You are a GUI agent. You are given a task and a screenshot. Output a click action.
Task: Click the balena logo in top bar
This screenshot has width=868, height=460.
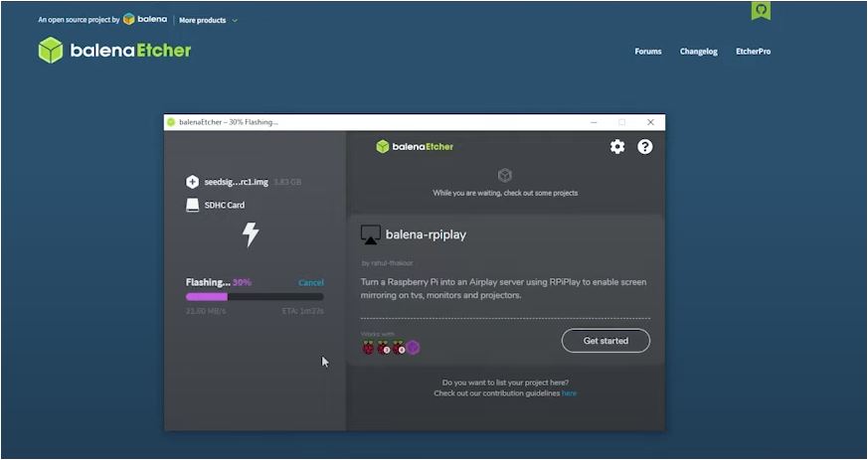click(145, 19)
